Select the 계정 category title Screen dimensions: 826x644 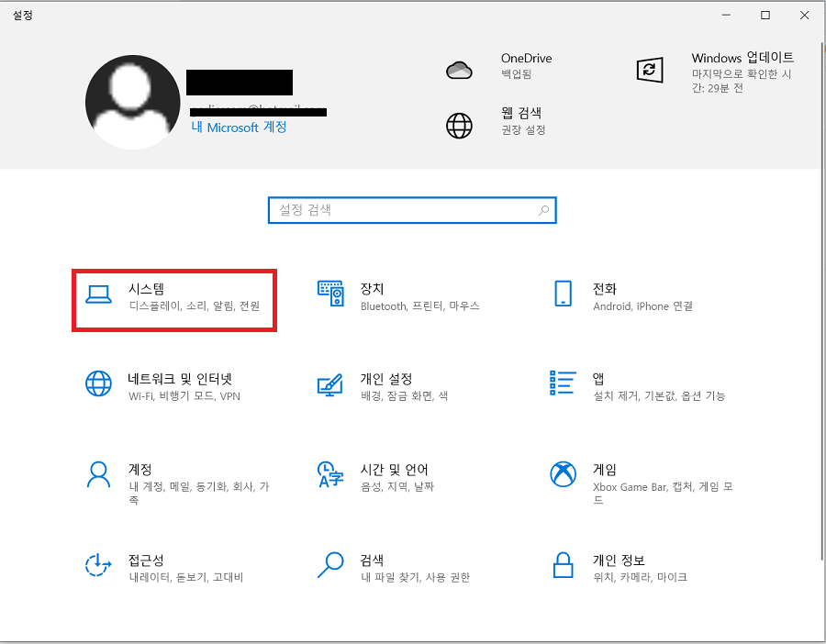point(140,469)
